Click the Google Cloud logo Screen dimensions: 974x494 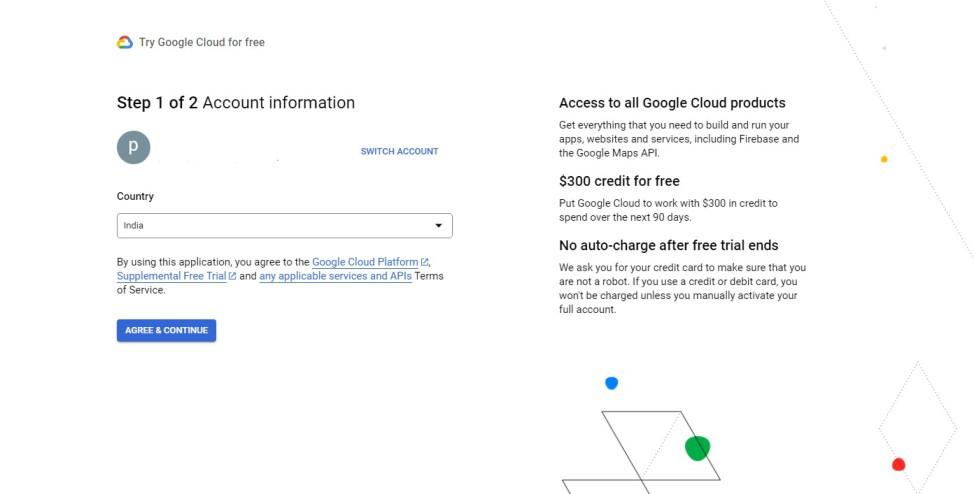(125, 42)
